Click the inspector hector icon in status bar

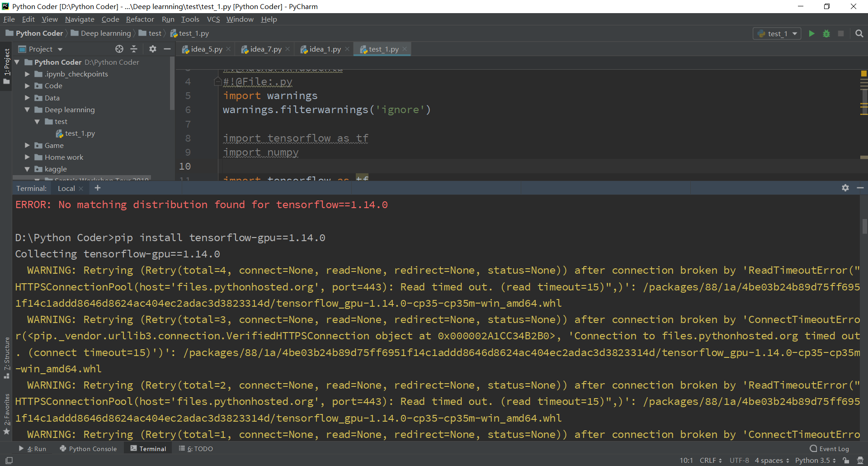[x=860, y=461]
